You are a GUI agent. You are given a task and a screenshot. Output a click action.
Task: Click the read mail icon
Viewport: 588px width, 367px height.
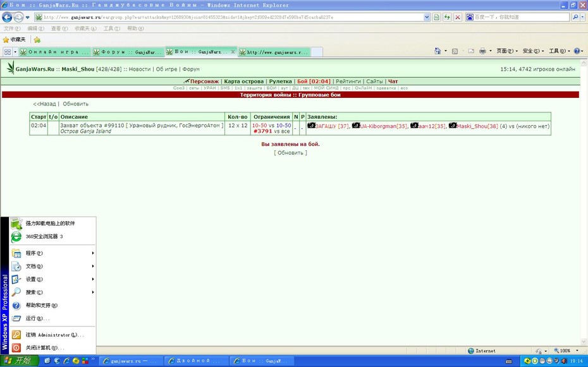tap(471, 51)
